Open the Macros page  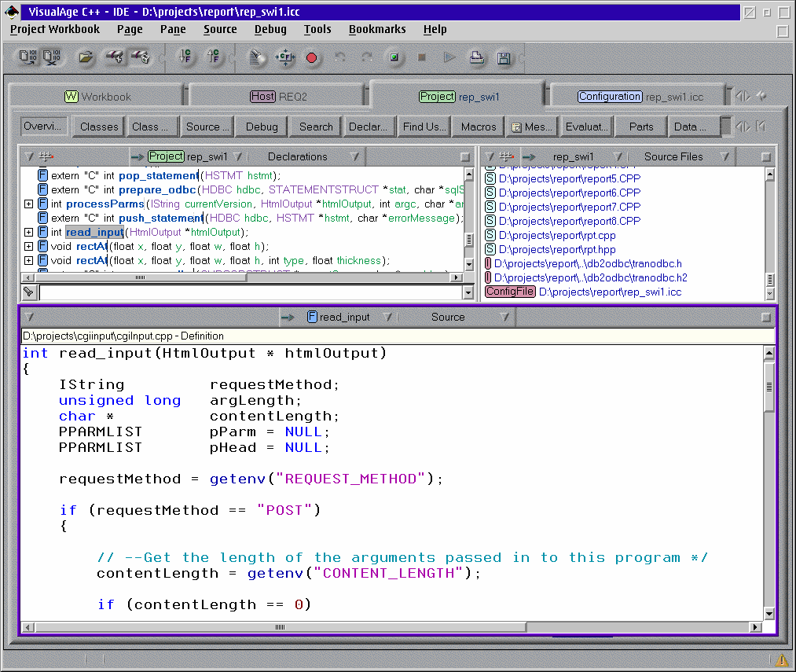479,127
